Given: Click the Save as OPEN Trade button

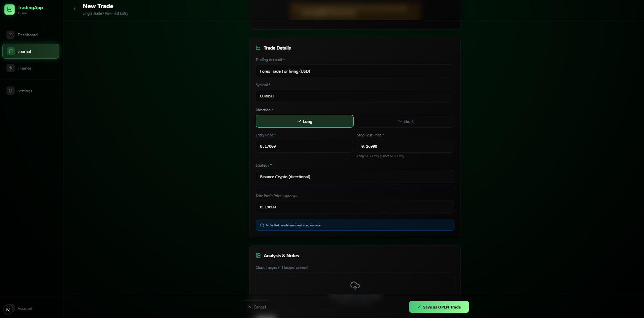Looking at the screenshot, I should [438, 306].
